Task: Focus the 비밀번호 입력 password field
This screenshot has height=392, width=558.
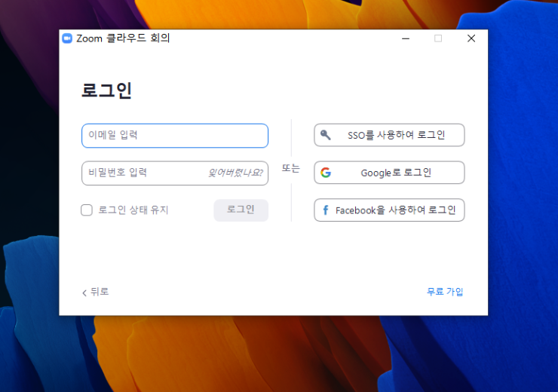Action: pos(175,173)
